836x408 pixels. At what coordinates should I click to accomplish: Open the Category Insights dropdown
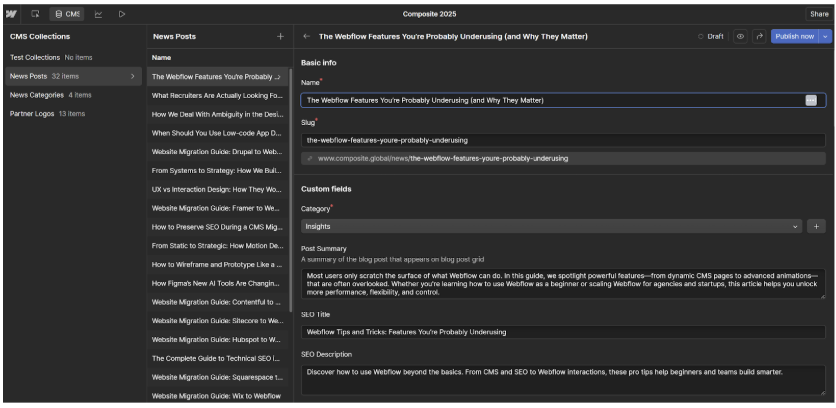(552, 227)
